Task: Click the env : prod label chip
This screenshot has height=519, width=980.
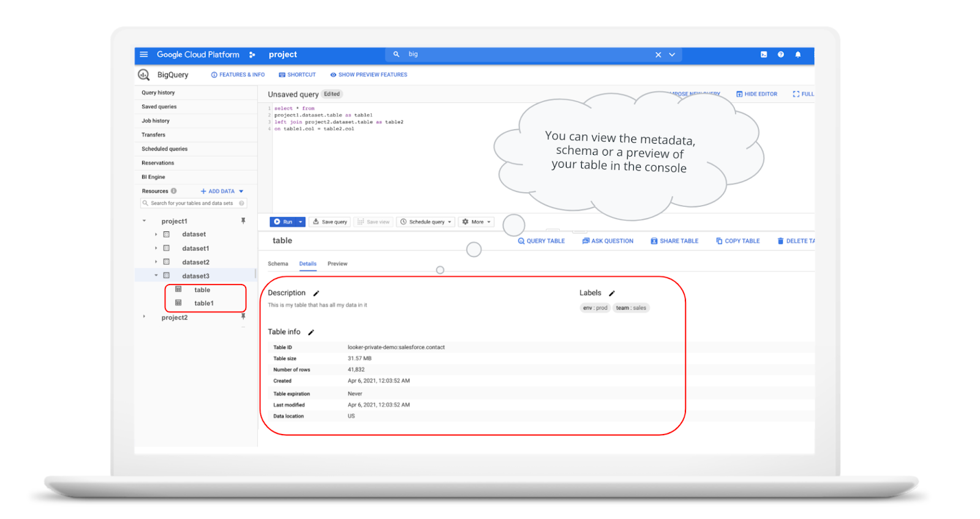Action: coord(595,308)
